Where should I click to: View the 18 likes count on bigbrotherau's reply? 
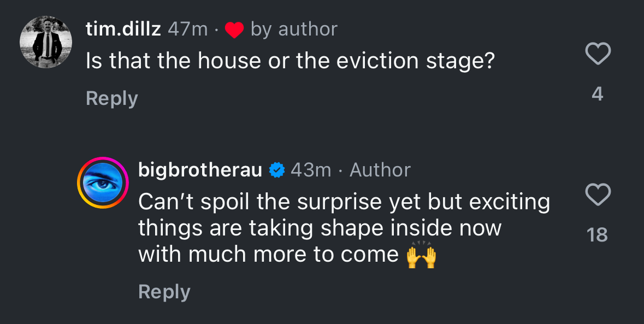(x=597, y=235)
